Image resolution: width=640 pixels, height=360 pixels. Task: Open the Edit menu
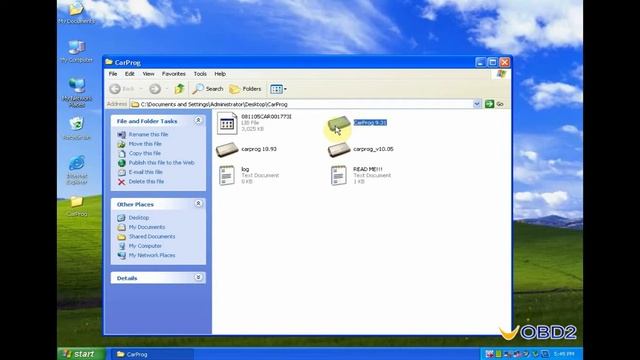tap(130, 74)
